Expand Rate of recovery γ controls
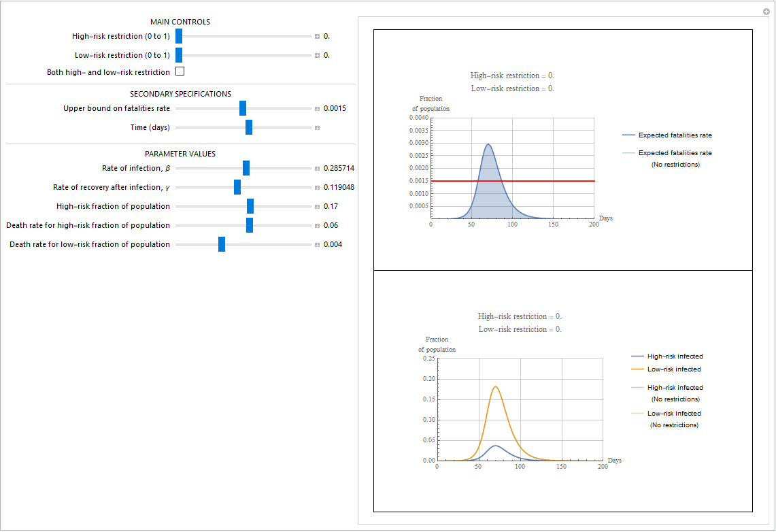776x532 pixels. (317, 188)
